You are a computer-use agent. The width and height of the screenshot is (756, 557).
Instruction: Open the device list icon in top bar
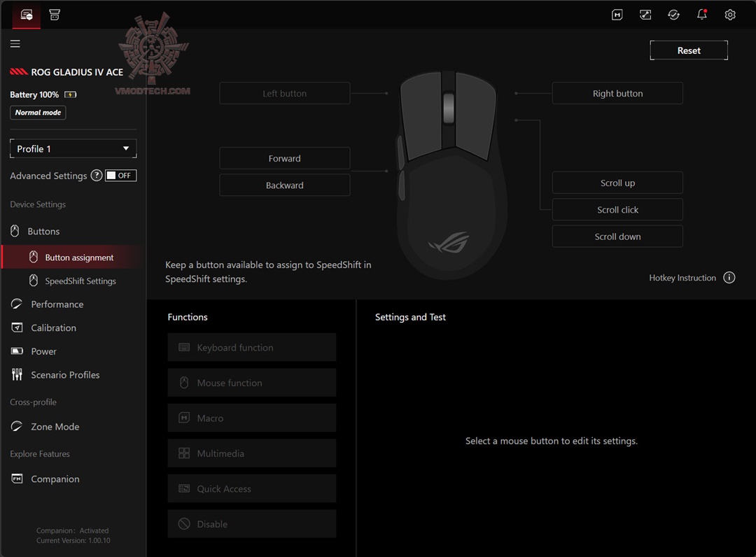(x=27, y=15)
